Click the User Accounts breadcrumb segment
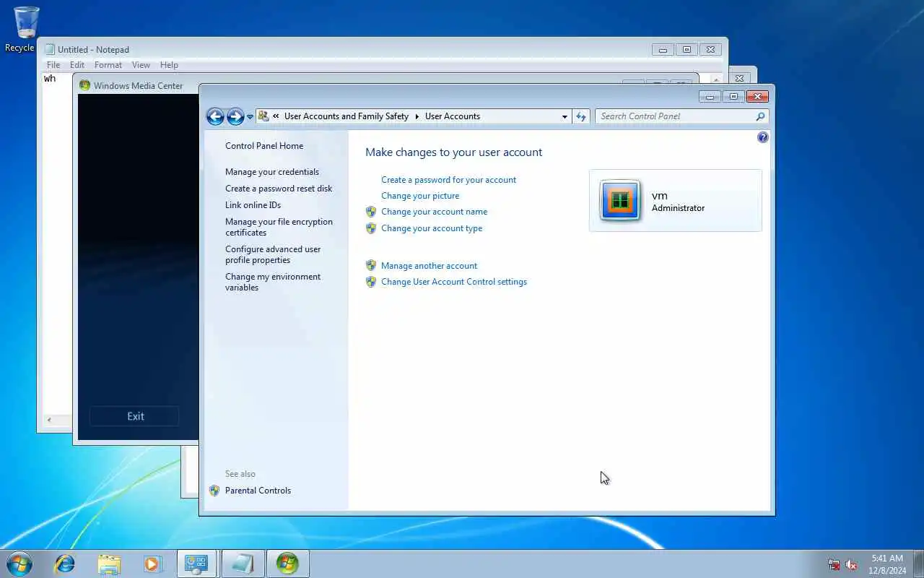The image size is (924, 578). [453, 116]
